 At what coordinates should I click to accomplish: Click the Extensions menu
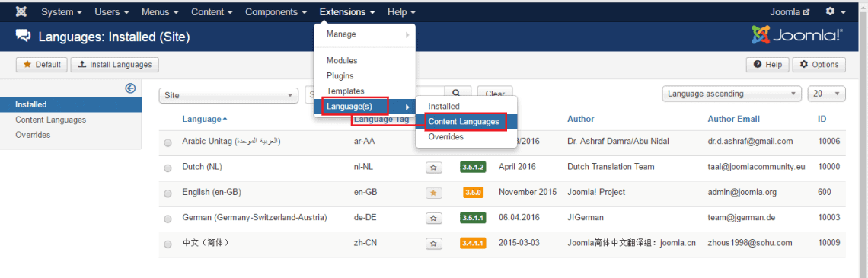pos(347,11)
